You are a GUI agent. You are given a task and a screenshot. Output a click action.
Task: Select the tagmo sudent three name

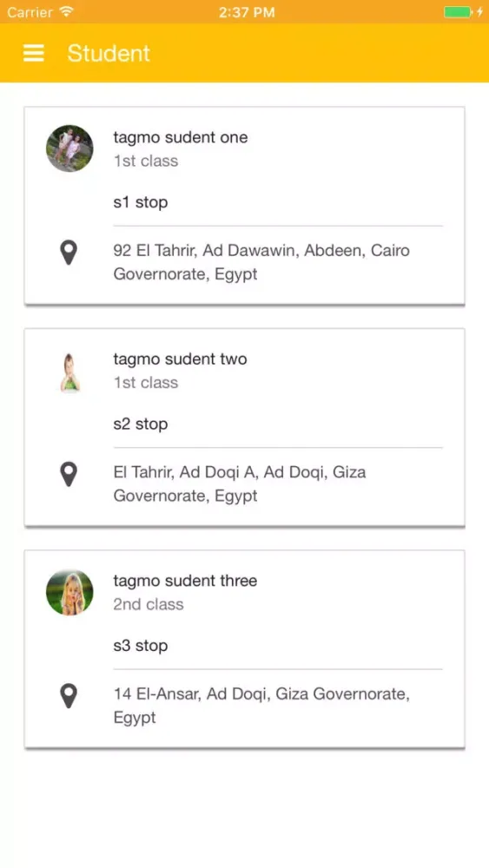[x=185, y=580]
